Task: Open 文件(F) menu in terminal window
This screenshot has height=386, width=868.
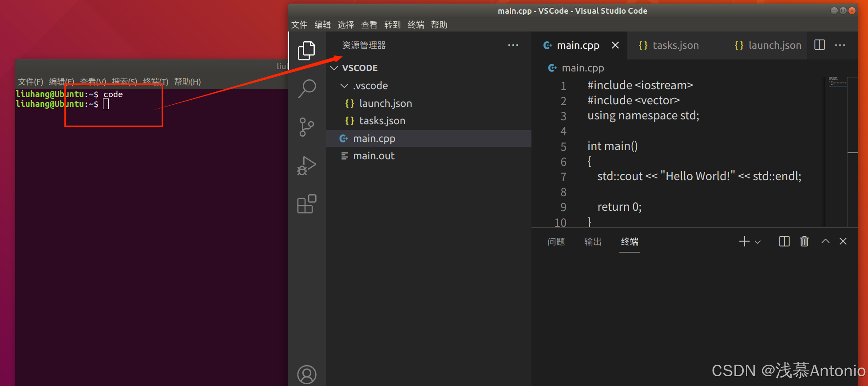Action: click(31, 82)
